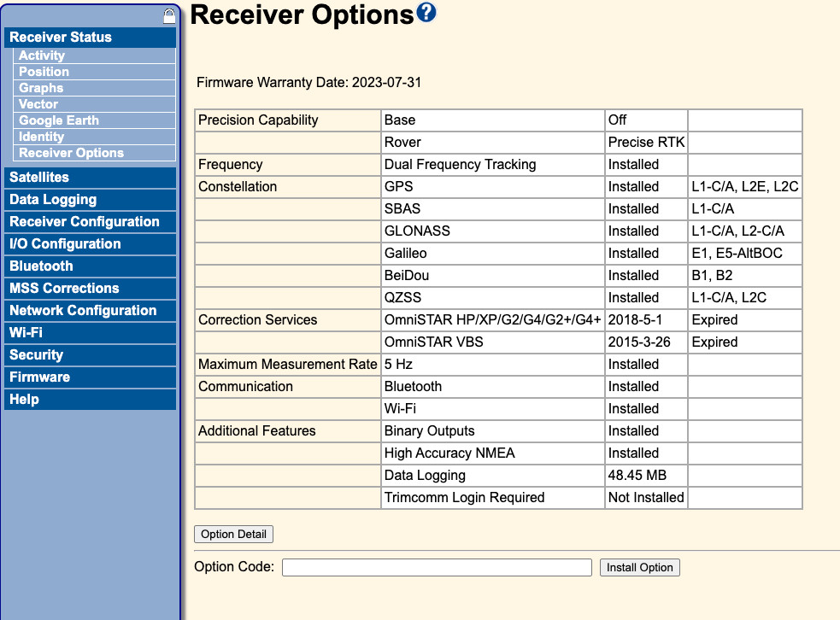Click the GLONASS constellation cell
Screen dimensions: 840x620
[x=493, y=231]
